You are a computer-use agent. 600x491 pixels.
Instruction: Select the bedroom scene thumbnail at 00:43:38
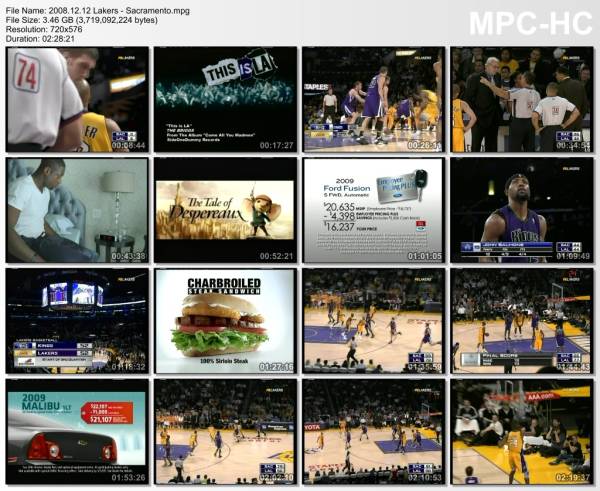(77, 210)
